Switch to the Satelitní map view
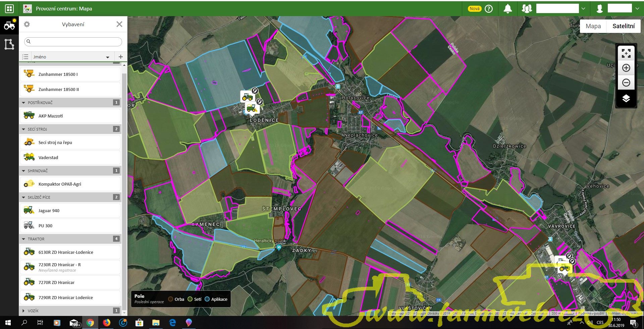644x329 pixels. pyautogui.click(x=623, y=26)
